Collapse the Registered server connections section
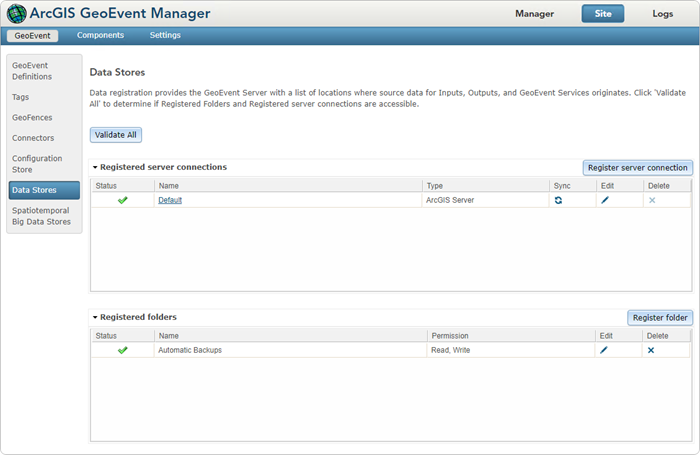 coord(95,167)
